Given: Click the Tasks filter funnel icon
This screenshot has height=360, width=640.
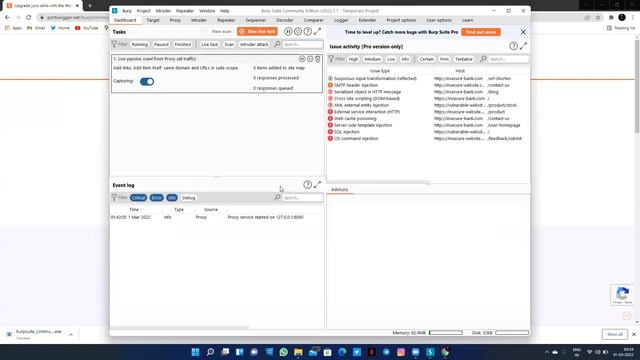Looking at the screenshot, I should [x=114, y=44].
